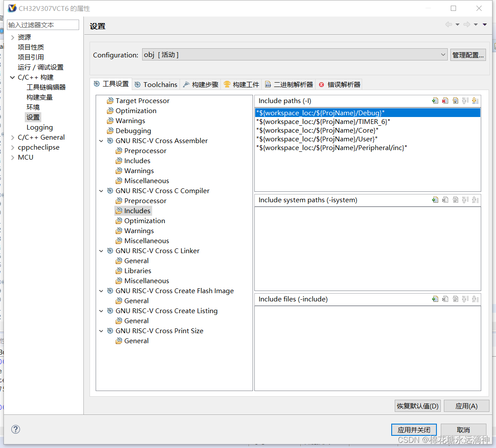
Task: Click 恢复默认值(D) button
Action: pos(418,406)
